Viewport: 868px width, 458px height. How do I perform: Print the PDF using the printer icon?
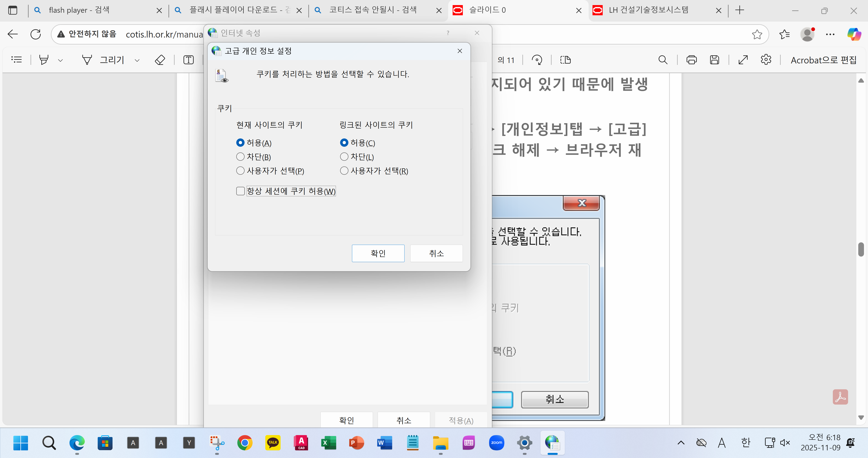[x=691, y=60]
